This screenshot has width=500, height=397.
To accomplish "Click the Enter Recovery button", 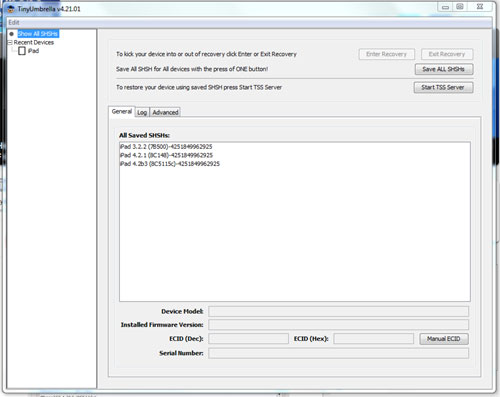I will point(387,54).
